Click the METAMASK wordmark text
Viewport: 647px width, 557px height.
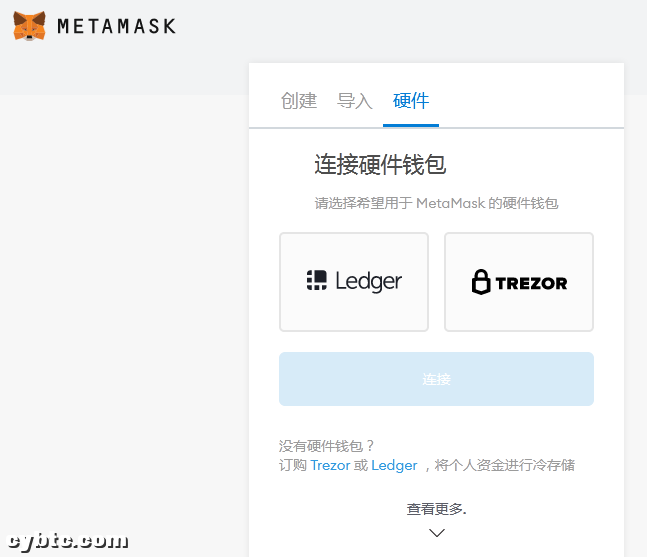(116, 27)
